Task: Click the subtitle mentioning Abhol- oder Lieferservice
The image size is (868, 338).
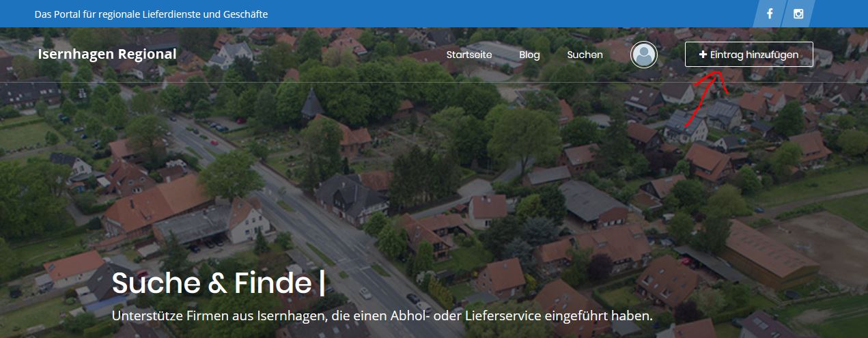Action: (382, 316)
